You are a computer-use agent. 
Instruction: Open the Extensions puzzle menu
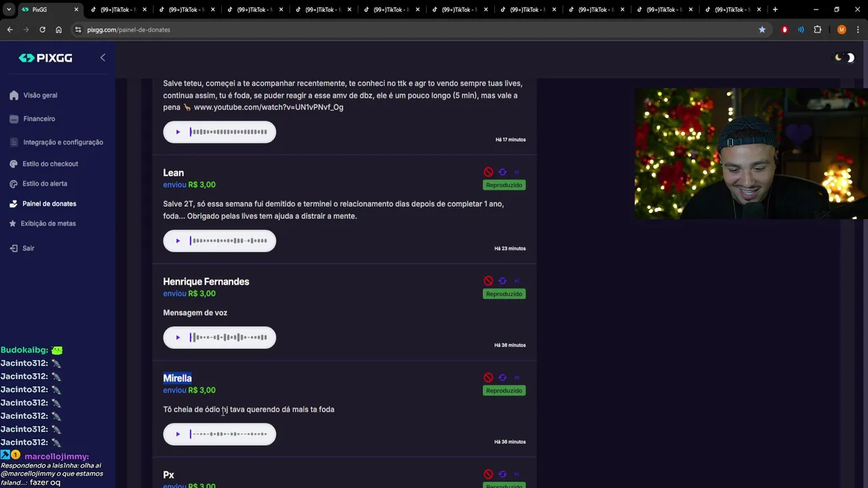817,30
